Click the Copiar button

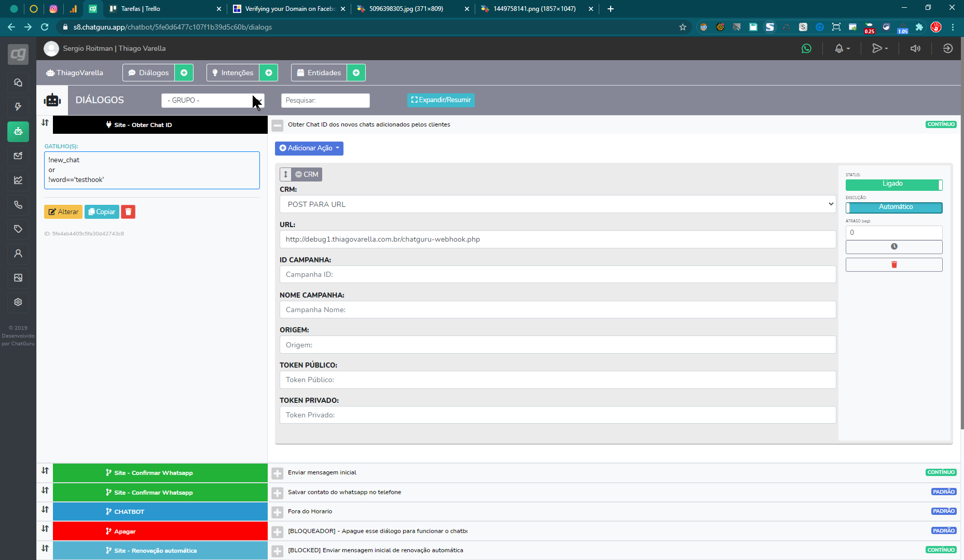click(102, 212)
